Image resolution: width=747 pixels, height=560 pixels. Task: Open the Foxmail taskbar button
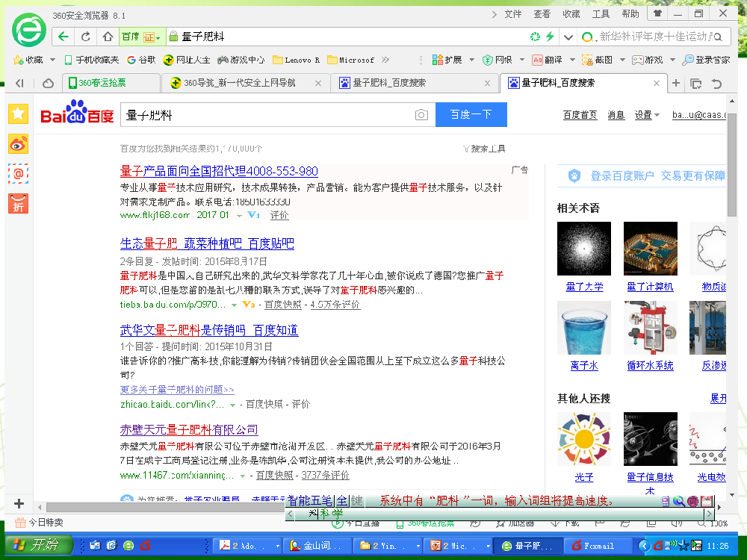click(598, 546)
